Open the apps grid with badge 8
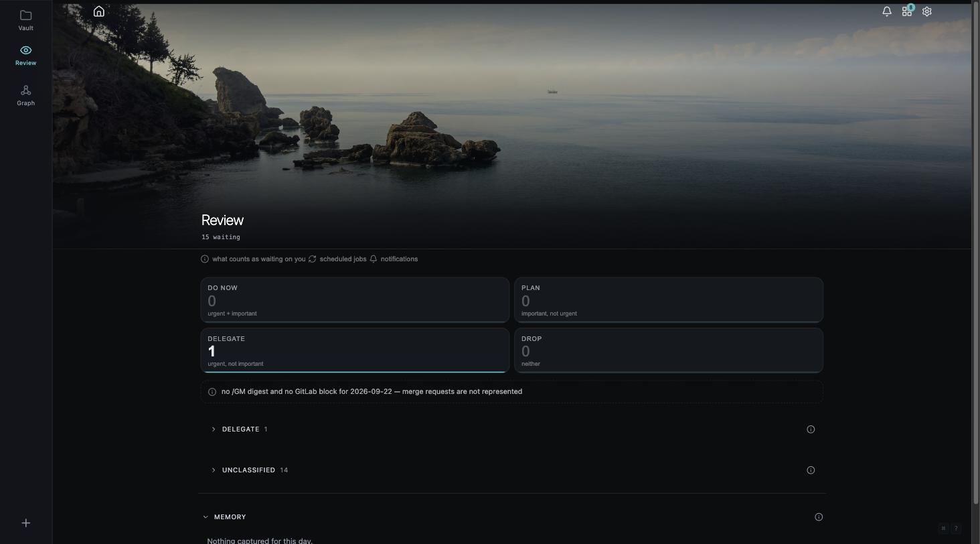The image size is (980, 544). pos(907,11)
